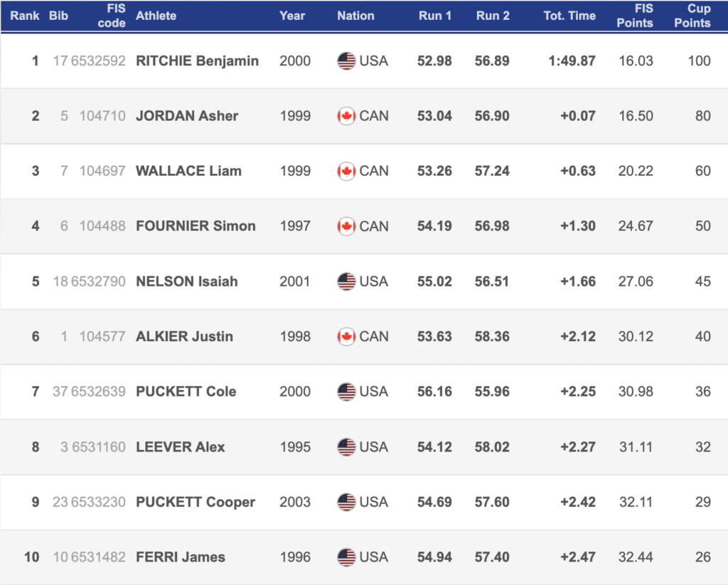Click the Run 1 column header
728x585 pixels.
click(x=434, y=16)
